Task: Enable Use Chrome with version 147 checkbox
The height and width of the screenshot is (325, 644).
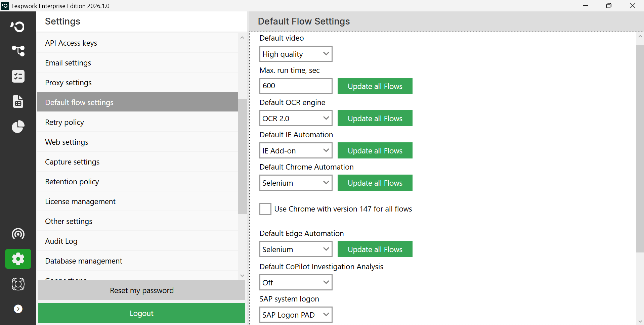Action: [265, 209]
